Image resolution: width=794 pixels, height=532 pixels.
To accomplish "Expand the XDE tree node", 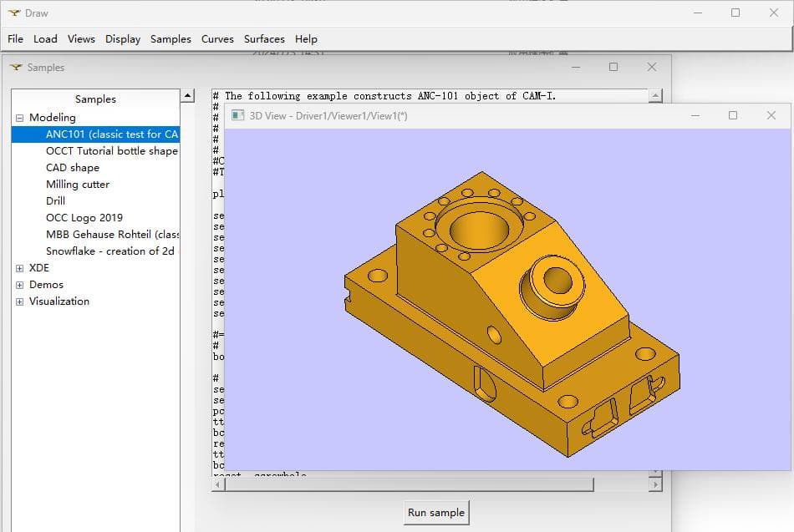I will (20, 268).
